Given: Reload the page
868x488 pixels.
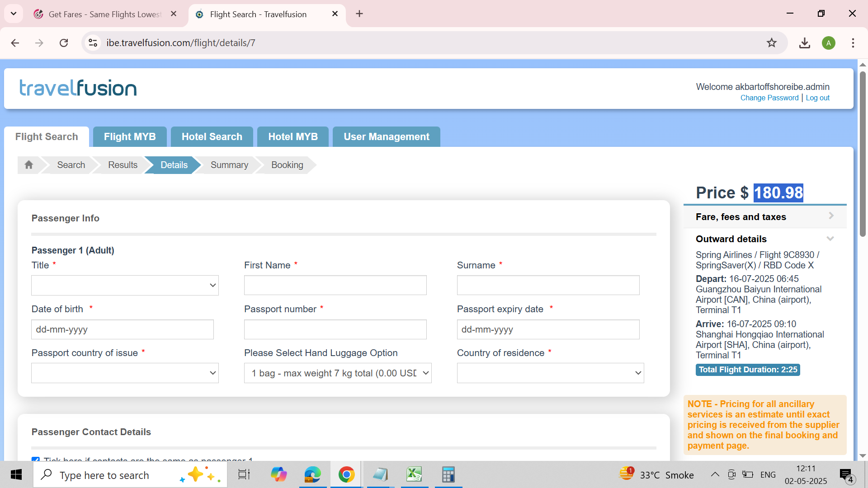Looking at the screenshot, I should tap(64, 43).
